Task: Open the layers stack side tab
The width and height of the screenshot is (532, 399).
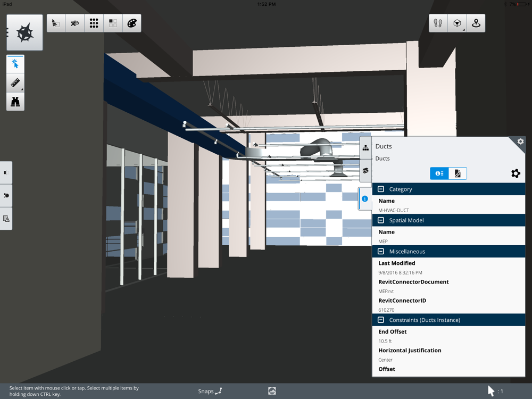Action: (365, 171)
